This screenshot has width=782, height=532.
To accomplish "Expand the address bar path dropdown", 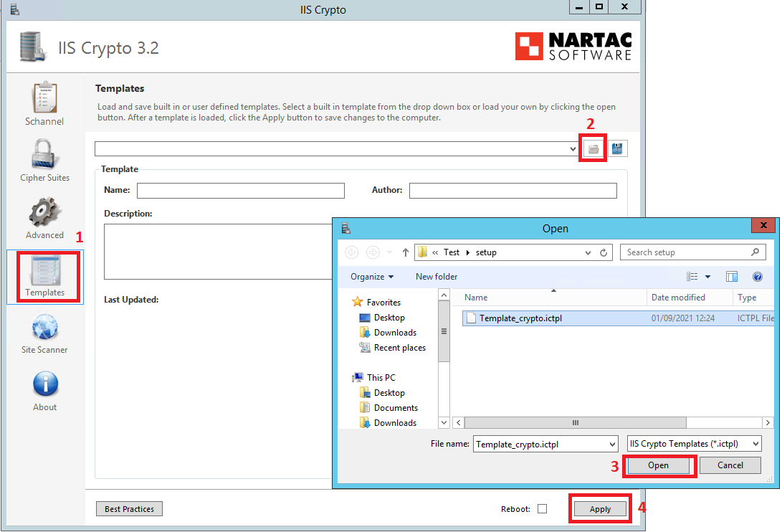I will click(x=588, y=252).
